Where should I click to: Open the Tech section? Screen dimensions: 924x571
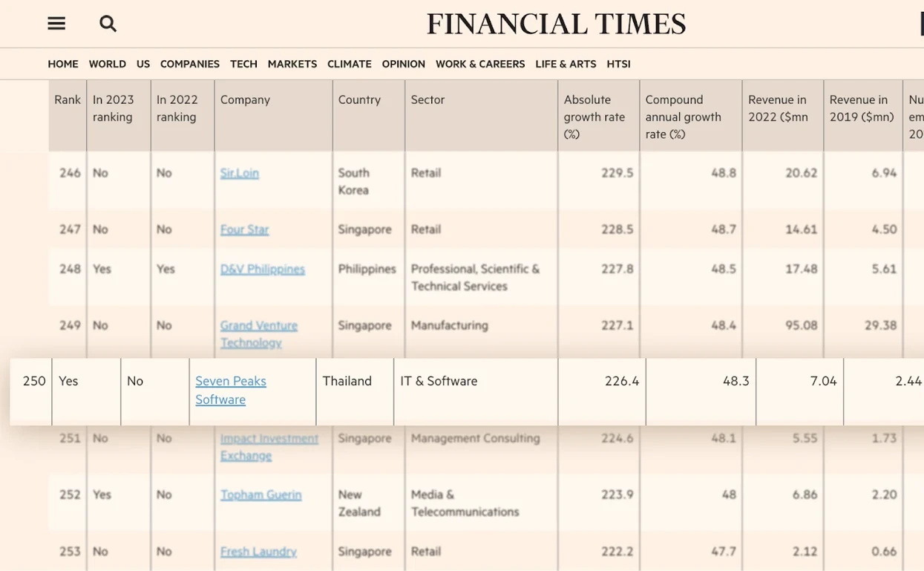(243, 64)
